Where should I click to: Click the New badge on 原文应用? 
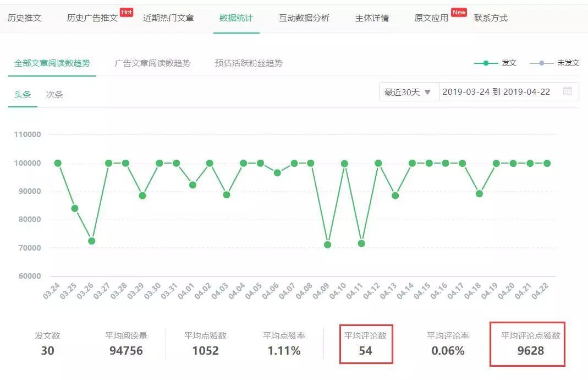point(458,10)
